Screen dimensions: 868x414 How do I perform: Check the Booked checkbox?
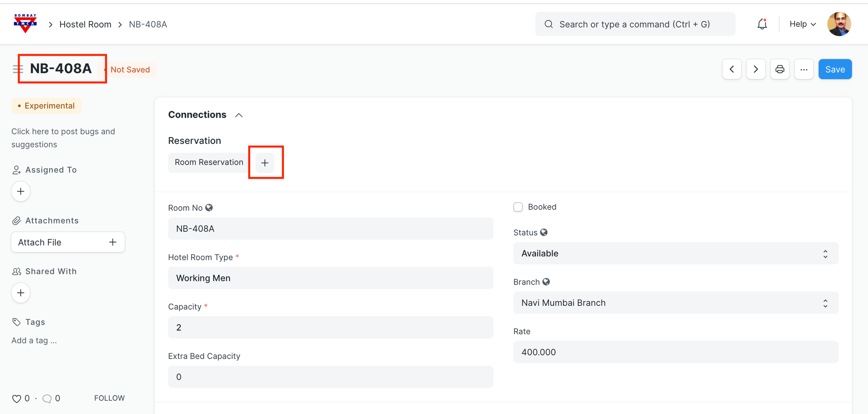click(x=518, y=207)
